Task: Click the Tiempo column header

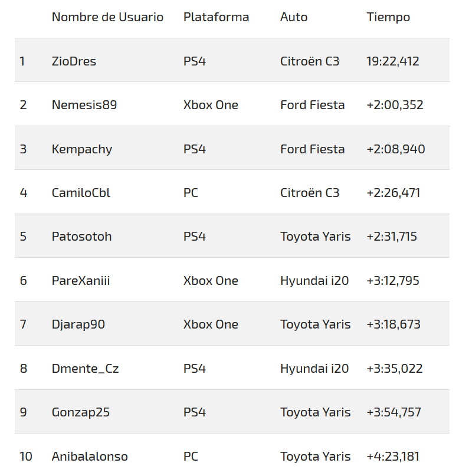Action: [x=388, y=17]
